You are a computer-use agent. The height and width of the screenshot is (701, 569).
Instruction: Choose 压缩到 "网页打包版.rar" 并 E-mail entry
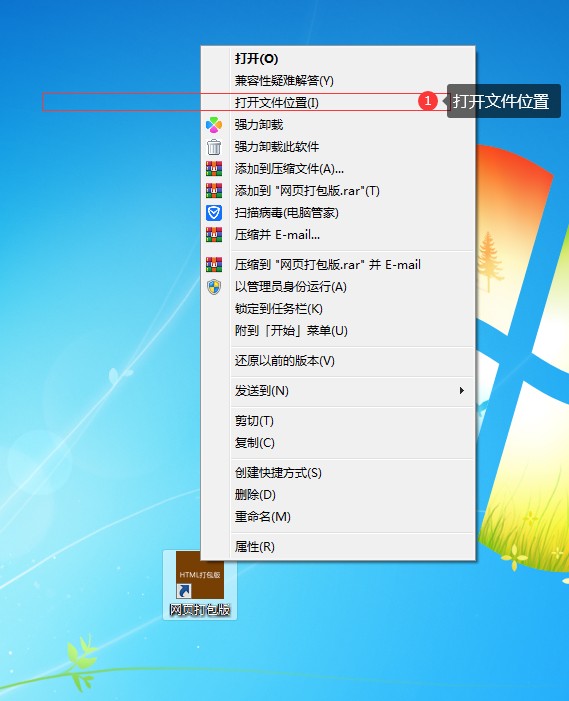point(338,265)
